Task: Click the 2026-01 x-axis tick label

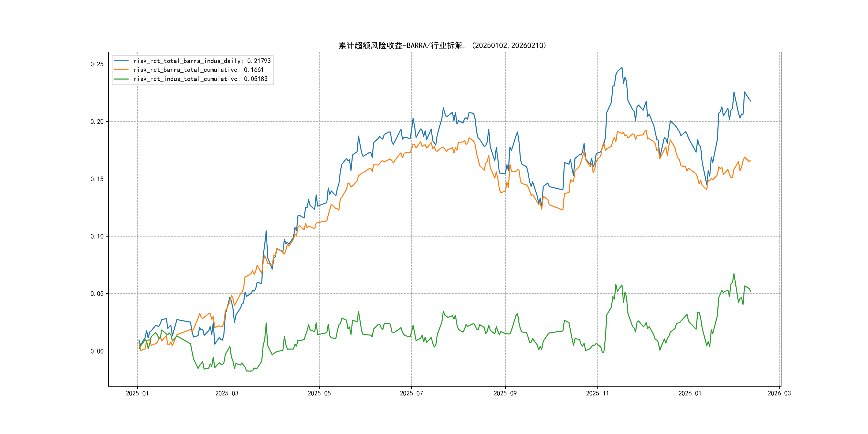Action: point(690,393)
